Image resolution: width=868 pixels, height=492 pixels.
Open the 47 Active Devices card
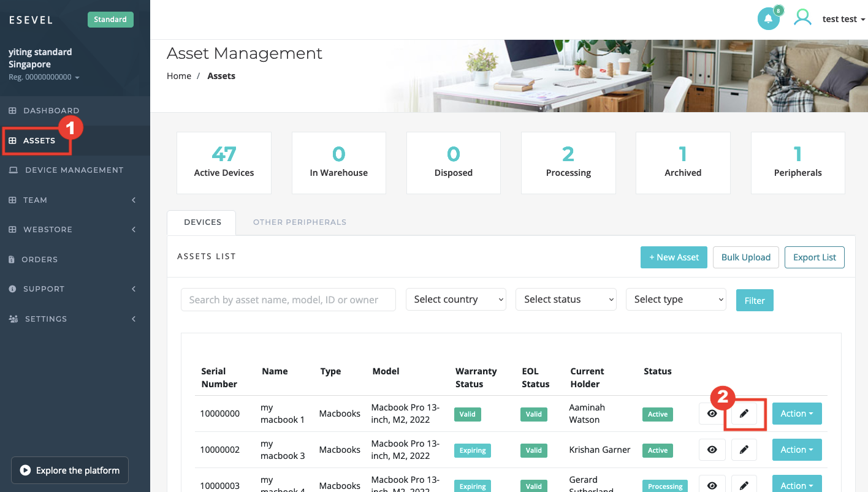pyautogui.click(x=224, y=163)
